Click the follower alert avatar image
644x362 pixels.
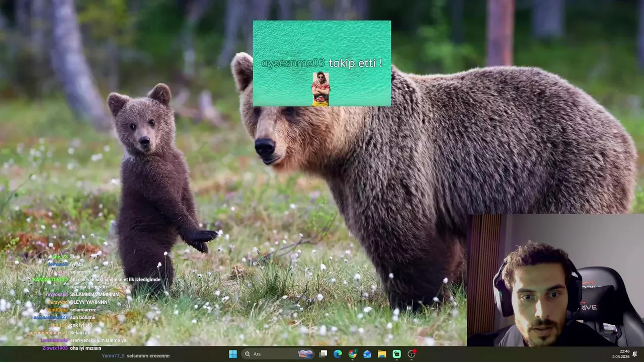(320, 89)
